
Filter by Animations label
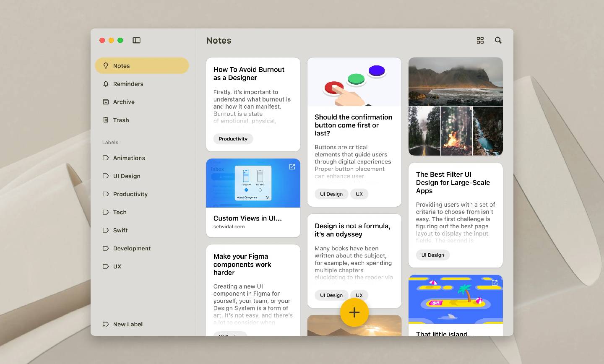[129, 158]
